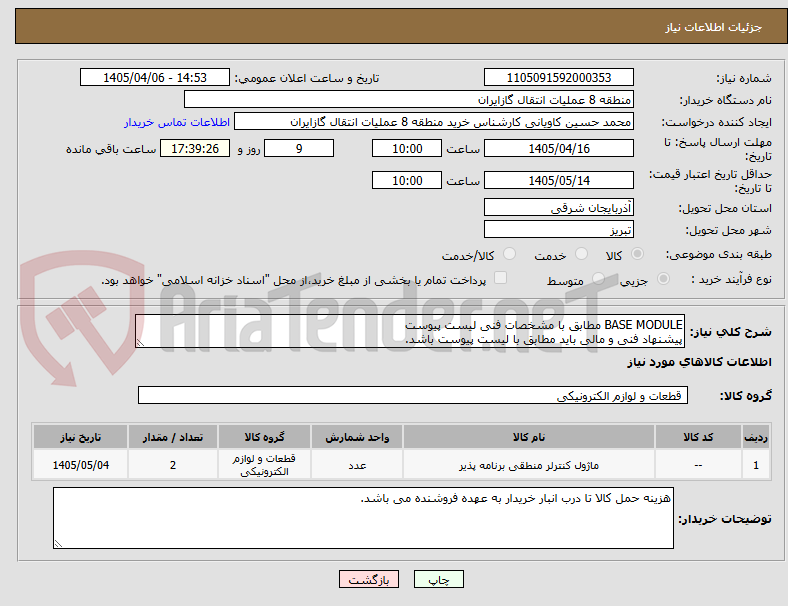Toggle the Islamic treasury bonds payment checkbox

tap(501, 278)
